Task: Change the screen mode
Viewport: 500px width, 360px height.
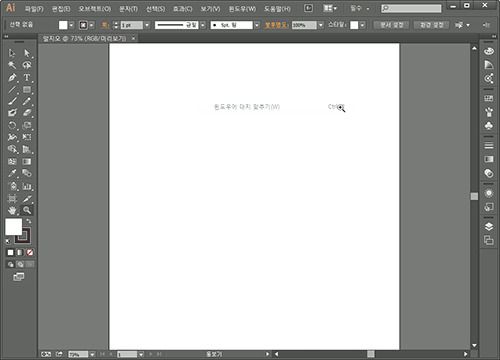Action: click(19, 277)
